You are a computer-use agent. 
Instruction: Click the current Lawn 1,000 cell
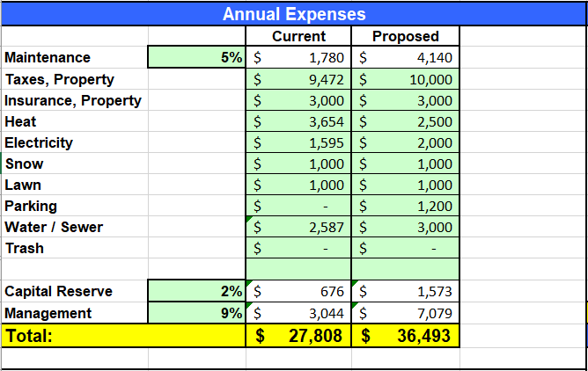click(298, 185)
